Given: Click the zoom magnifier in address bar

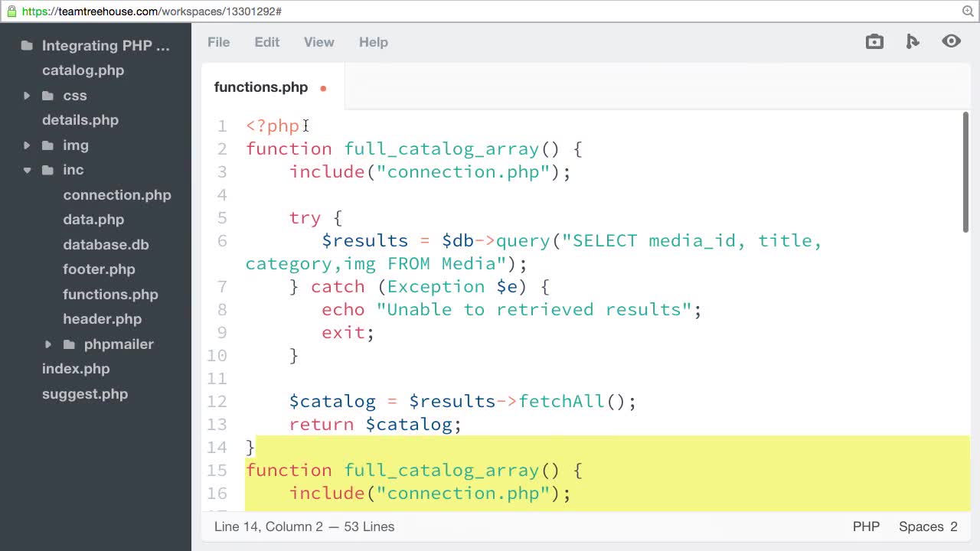Looking at the screenshot, I should click(968, 11).
